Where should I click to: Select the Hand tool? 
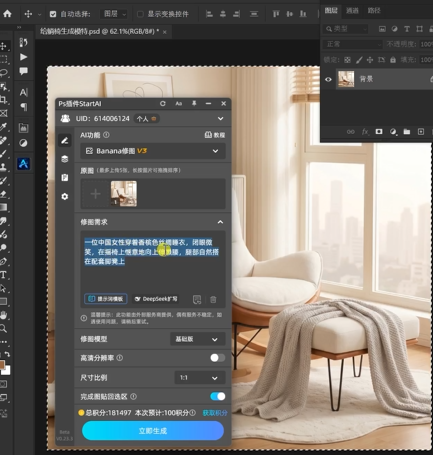(x=3, y=315)
